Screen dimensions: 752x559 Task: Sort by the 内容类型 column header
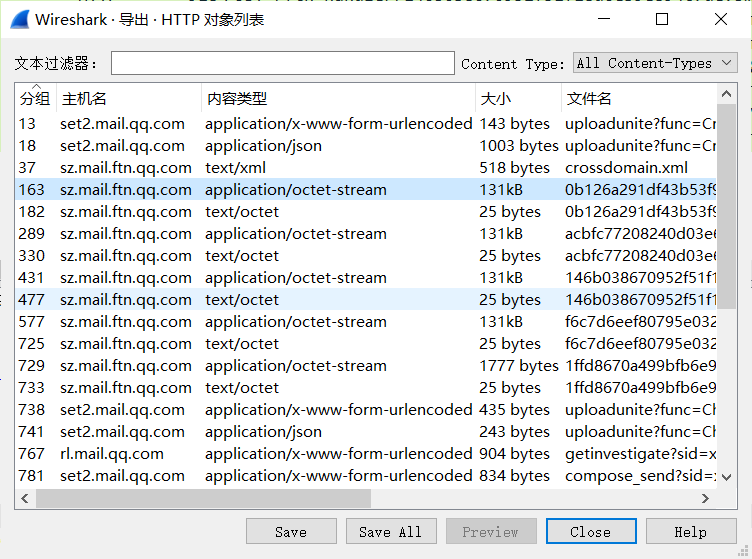(x=338, y=98)
